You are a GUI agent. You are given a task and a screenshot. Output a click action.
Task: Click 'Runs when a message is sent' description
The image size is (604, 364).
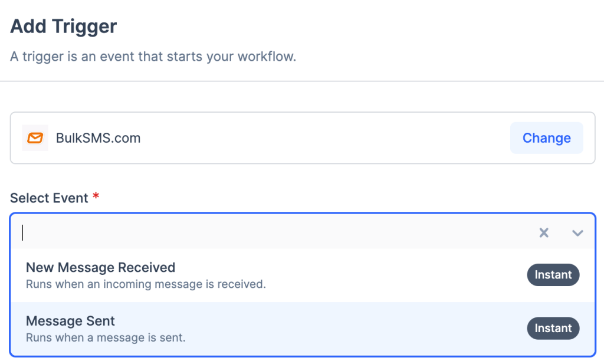[x=106, y=338]
